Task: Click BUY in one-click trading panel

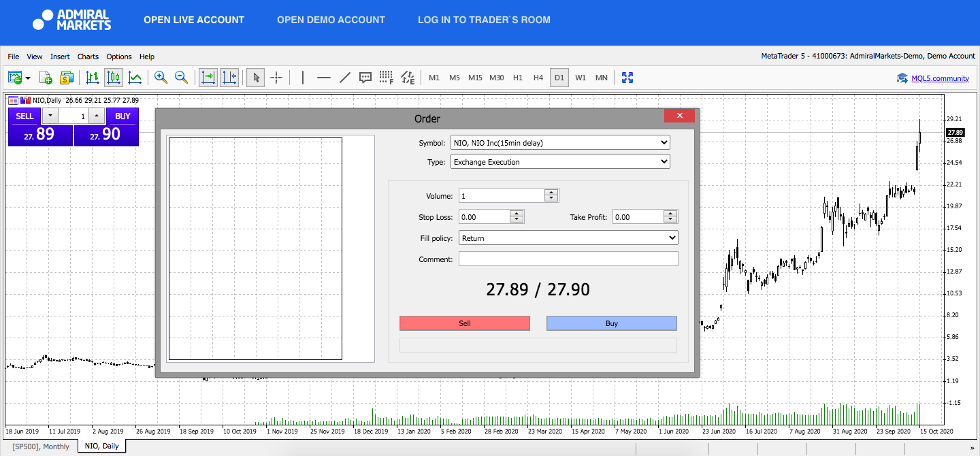Action: (122, 116)
